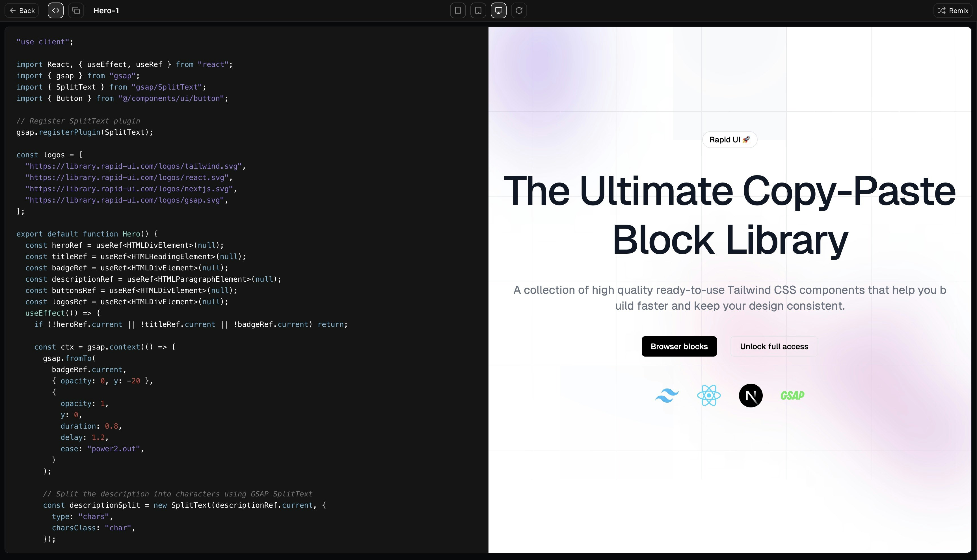Click the Back button
Screen dimensions: 977x560
click(x=22, y=10)
